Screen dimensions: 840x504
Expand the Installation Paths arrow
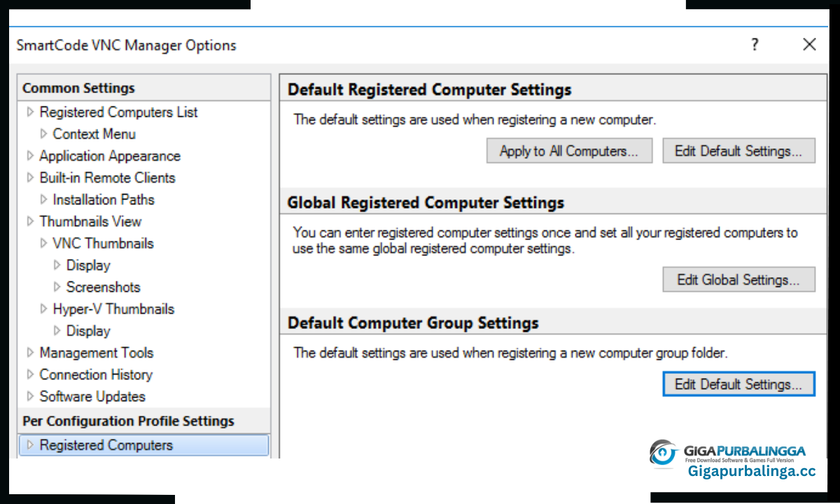pos(43,199)
